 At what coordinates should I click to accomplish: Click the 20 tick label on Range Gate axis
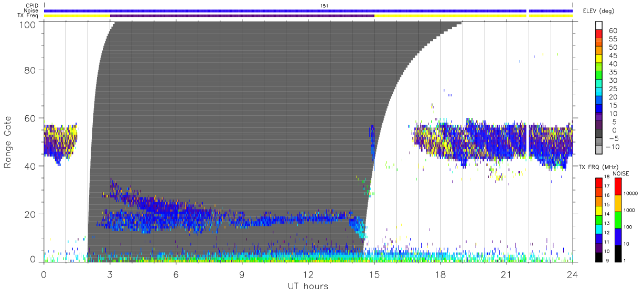pyautogui.click(x=30, y=214)
